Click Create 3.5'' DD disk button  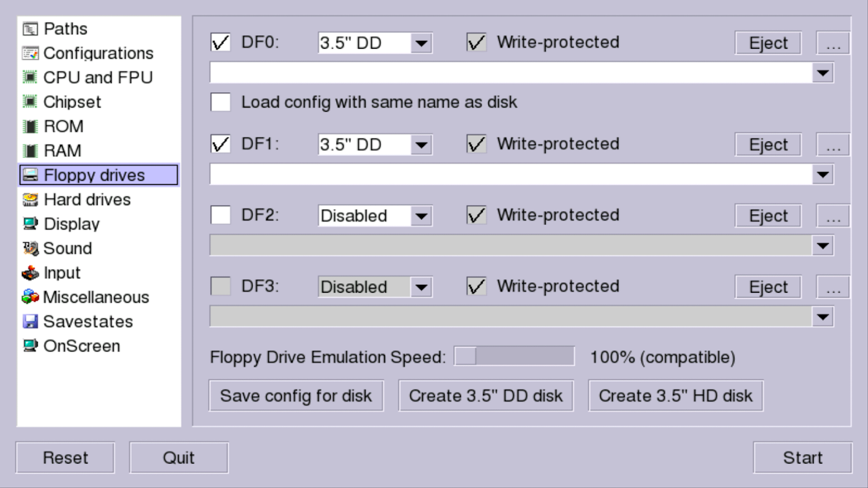pyautogui.click(x=486, y=395)
